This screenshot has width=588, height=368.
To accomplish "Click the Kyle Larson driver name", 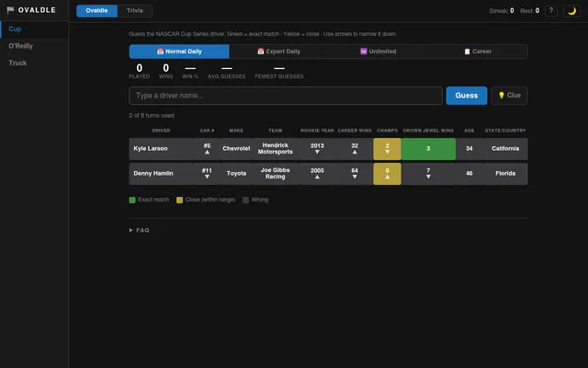I will [151, 149].
